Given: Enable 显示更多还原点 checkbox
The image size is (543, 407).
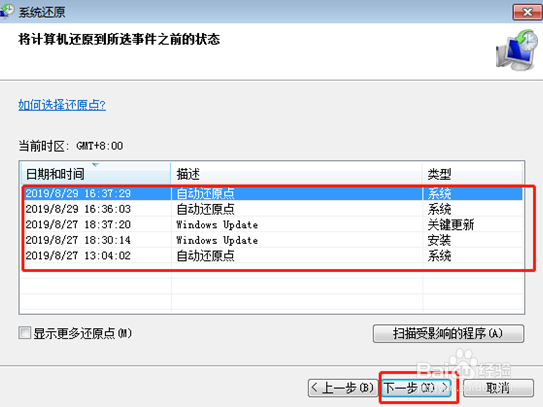Looking at the screenshot, I should point(25,333).
